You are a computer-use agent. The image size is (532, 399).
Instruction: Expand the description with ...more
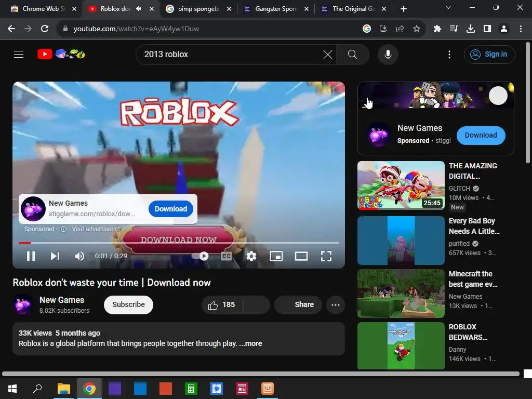click(250, 344)
